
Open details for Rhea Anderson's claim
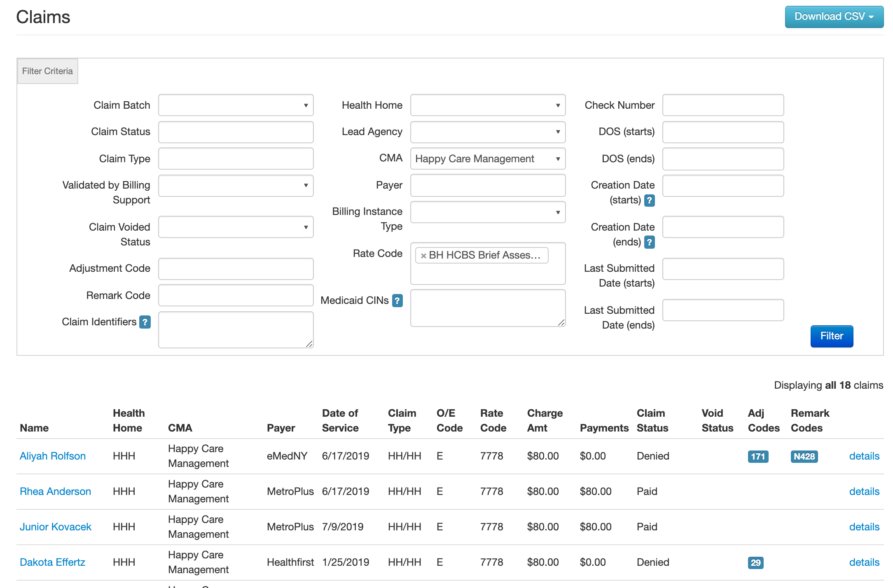click(864, 492)
